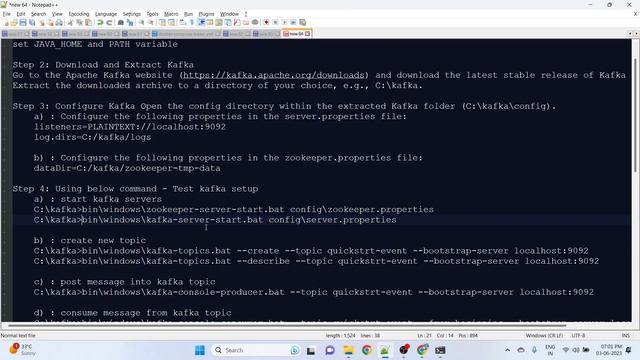Viewport: 640px width, 360px height.
Task: Toggle file monitoring eye icon
Action: tap(255, 22)
